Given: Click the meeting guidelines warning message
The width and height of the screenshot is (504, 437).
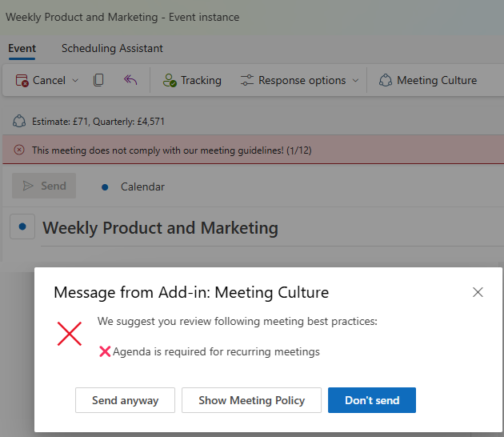Looking at the screenshot, I should coord(172,150).
